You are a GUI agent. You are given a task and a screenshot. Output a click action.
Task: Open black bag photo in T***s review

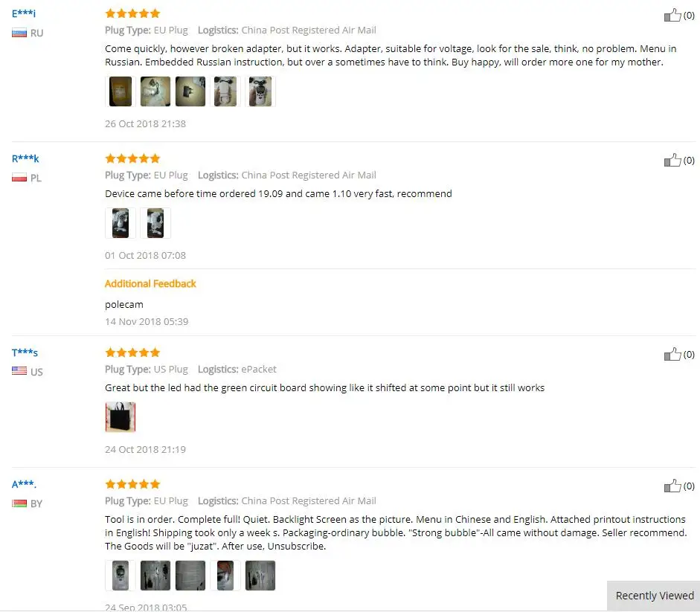click(120, 417)
